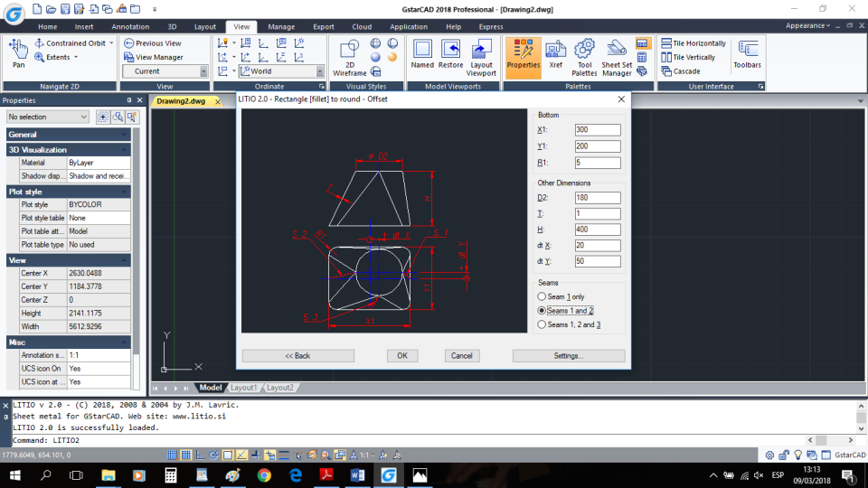Open the Manage ribbon tab

click(281, 26)
